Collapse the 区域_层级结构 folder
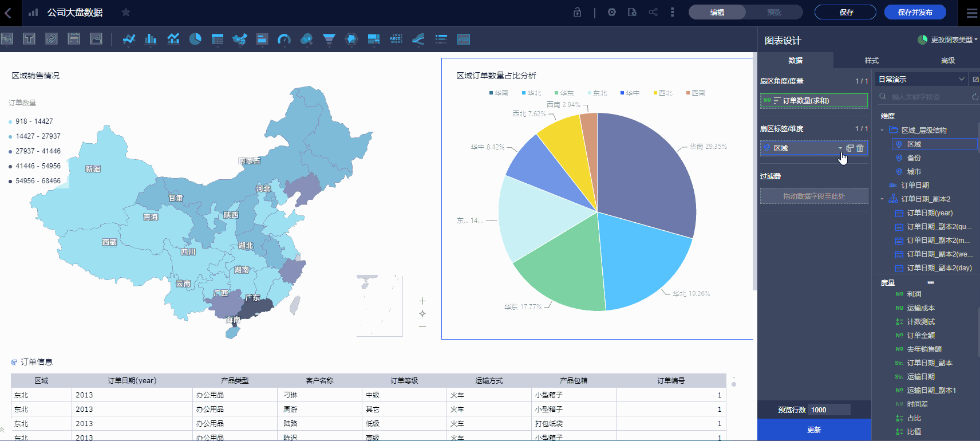The height and width of the screenshot is (441, 980). point(882,130)
